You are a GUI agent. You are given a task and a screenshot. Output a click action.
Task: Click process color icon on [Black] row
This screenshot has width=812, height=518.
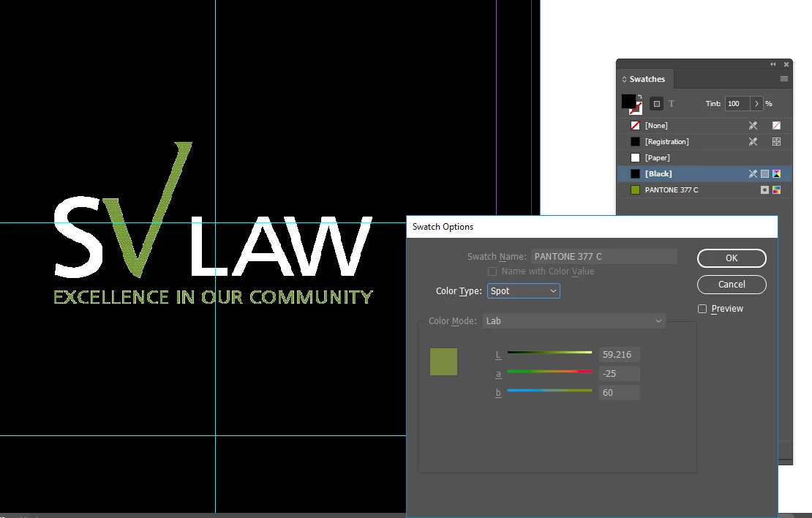[x=765, y=173]
